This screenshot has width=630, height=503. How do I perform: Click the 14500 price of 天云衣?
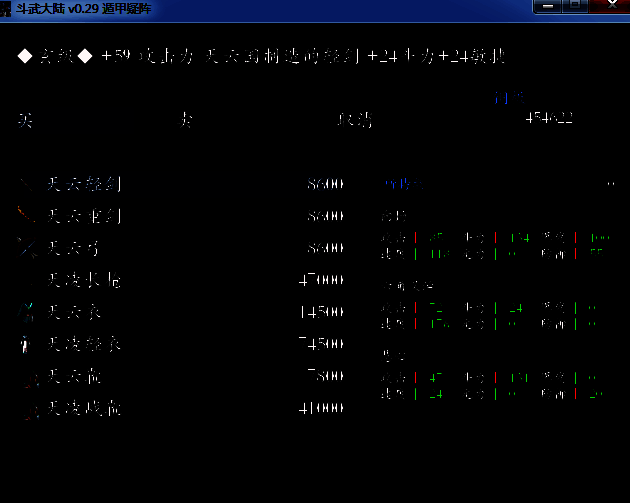pos(321,312)
